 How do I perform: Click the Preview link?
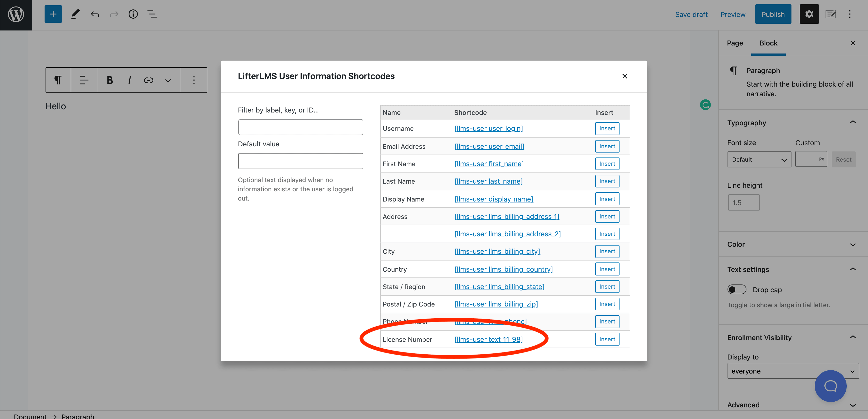(x=733, y=15)
